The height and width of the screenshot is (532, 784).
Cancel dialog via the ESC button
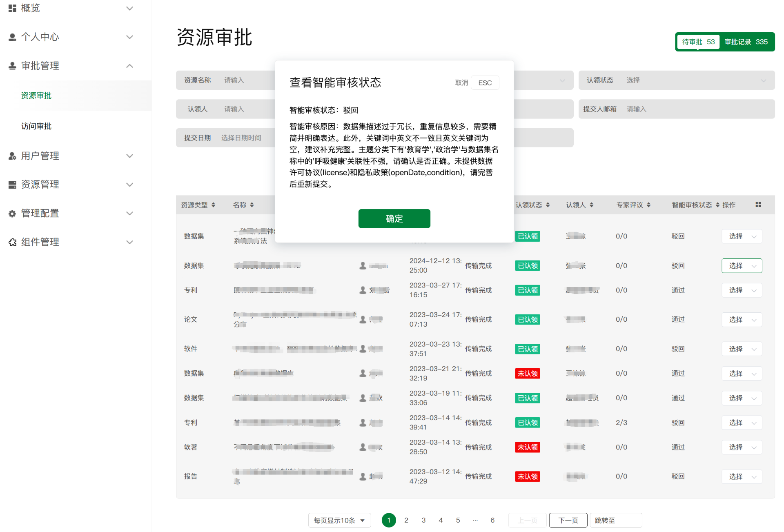484,83
